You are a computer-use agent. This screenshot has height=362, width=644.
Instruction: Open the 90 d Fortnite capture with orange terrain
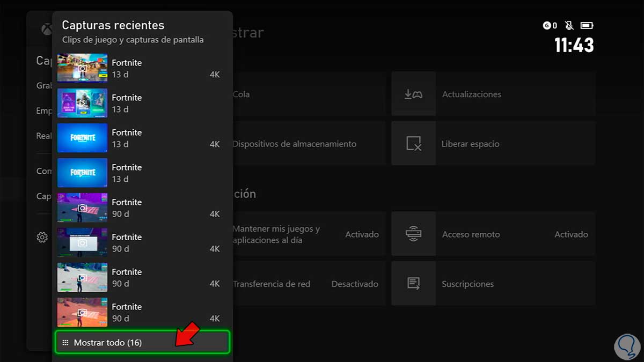(x=142, y=312)
